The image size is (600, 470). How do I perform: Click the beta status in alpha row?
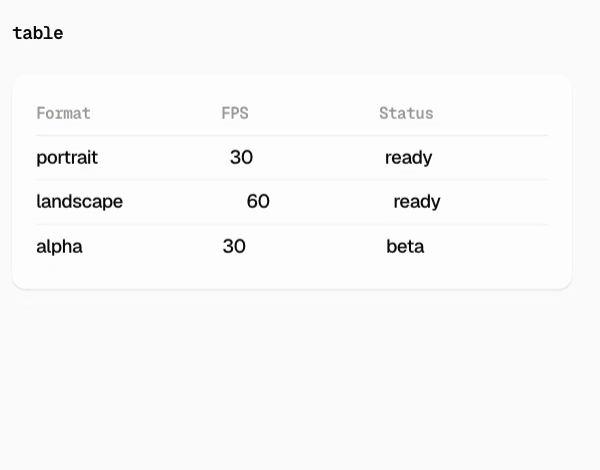coord(405,246)
